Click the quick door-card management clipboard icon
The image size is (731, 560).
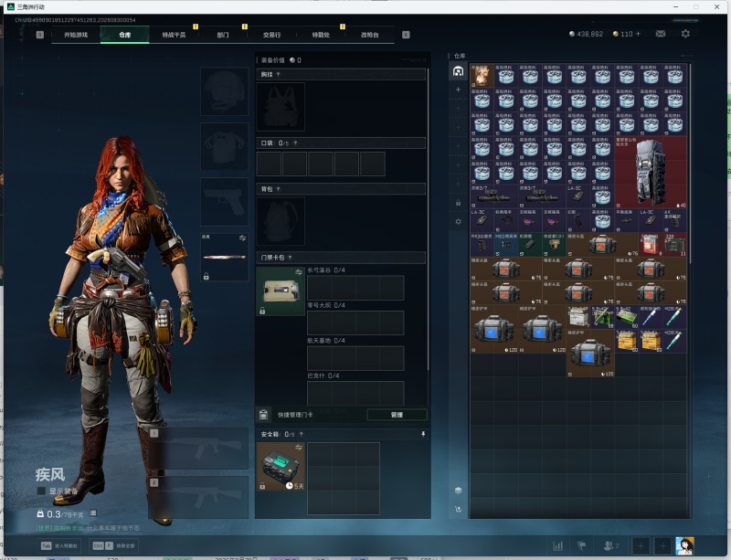pos(263,415)
